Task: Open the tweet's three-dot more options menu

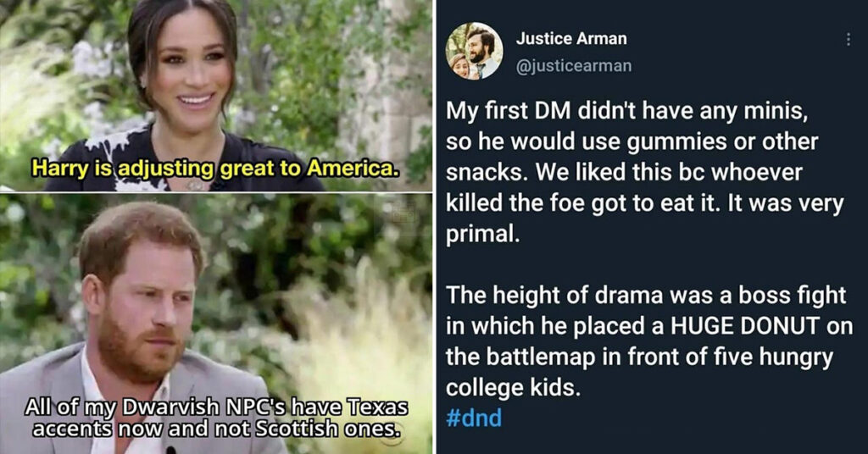Action: (x=848, y=39)
